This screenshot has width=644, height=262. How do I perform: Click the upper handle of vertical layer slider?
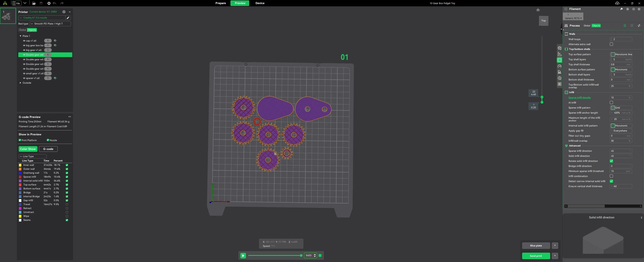click(x=542, y=97)
